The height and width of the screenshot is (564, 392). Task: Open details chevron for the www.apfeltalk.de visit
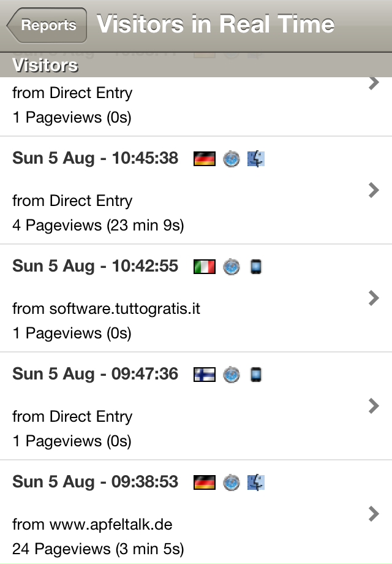(374, 514)
